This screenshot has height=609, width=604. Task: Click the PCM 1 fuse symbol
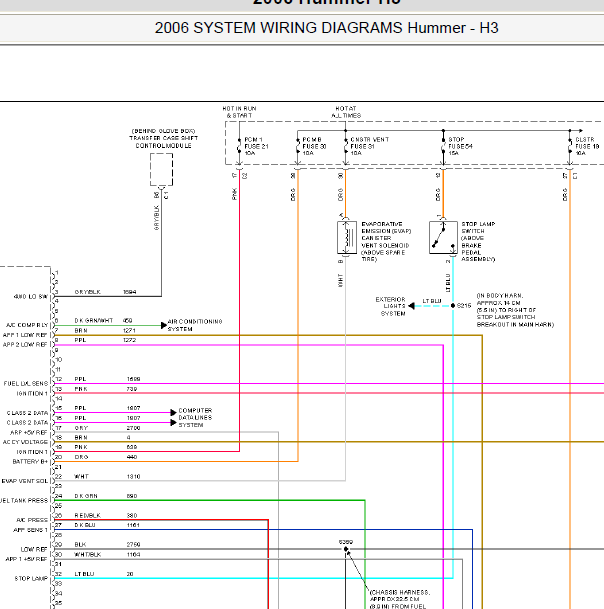tap(239, 146)
